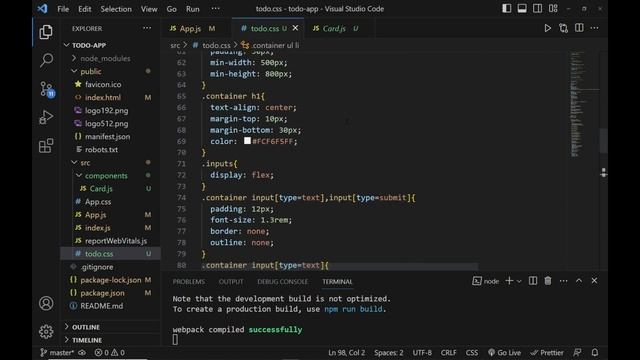Open the terminal launch profile dropdown arrow
Viewport: 640px width, 360px height.
(519, 281)
